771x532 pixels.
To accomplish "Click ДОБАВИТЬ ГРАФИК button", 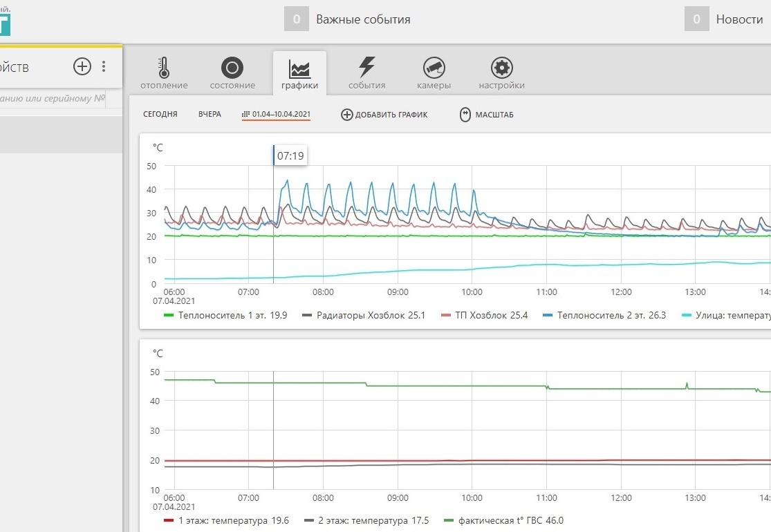I will tap(384, 115).
